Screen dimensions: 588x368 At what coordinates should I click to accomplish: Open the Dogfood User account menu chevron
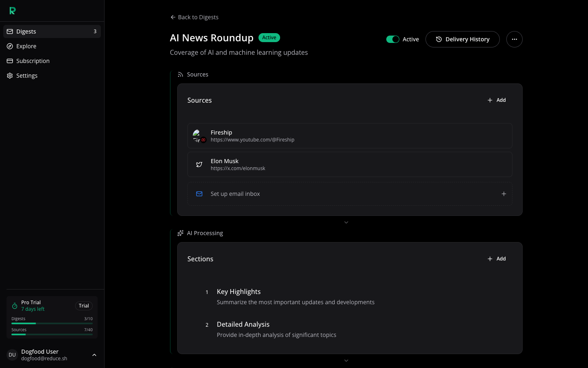[94, 355]
